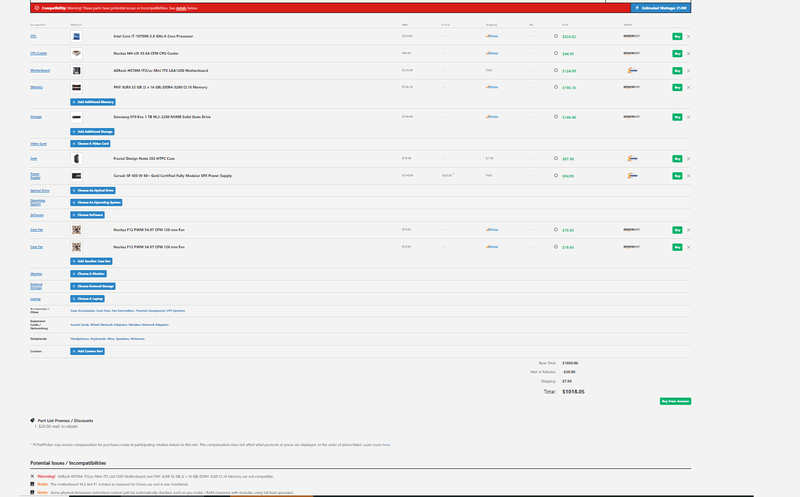Open Intel Core i7 processor product name
This screenshot has width=800, height=497.
[153, 36]
